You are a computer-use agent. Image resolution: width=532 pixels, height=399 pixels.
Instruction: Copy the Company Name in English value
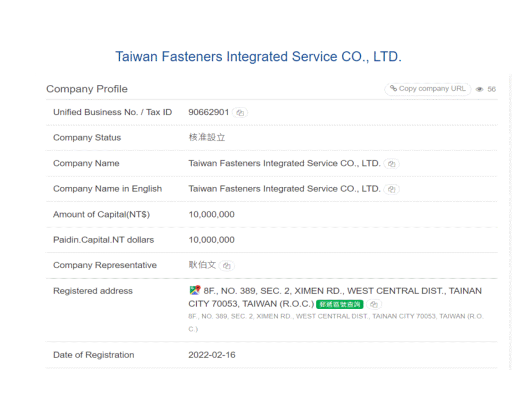point(392,190)
